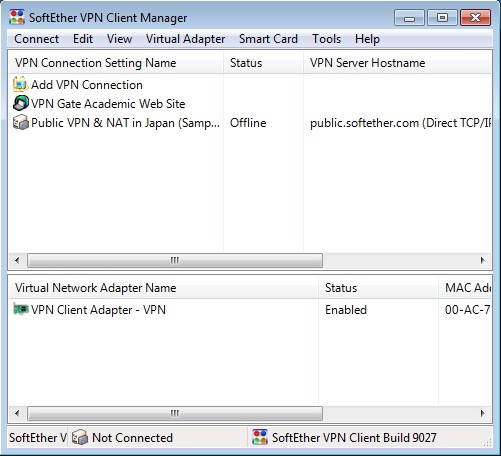
Task: Click the 'SoftEther V' status bar section
Action: (38, 438)
